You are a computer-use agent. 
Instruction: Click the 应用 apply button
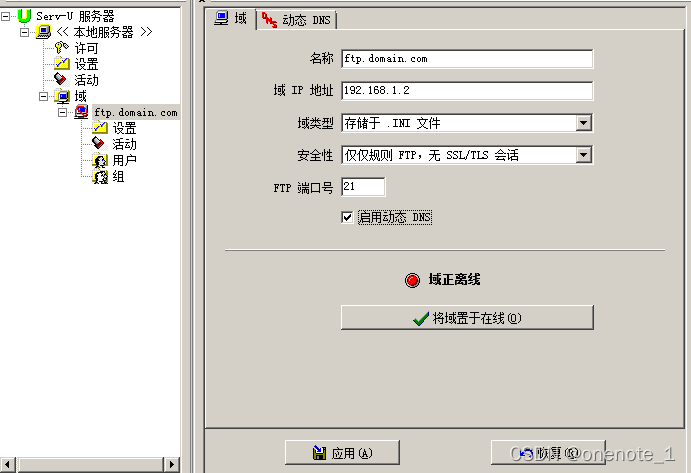click(342, 452)
